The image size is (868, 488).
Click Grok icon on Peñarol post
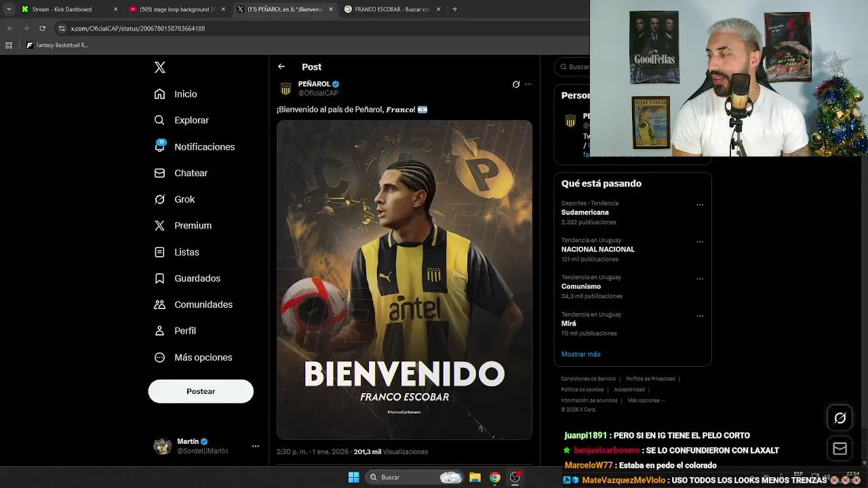coord(516,84)
